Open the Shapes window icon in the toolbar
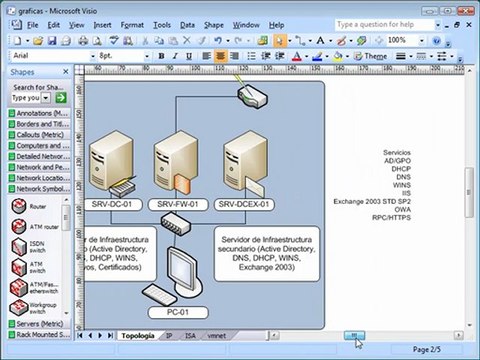This screenshot has width=480, height=360. pos(263,41)
